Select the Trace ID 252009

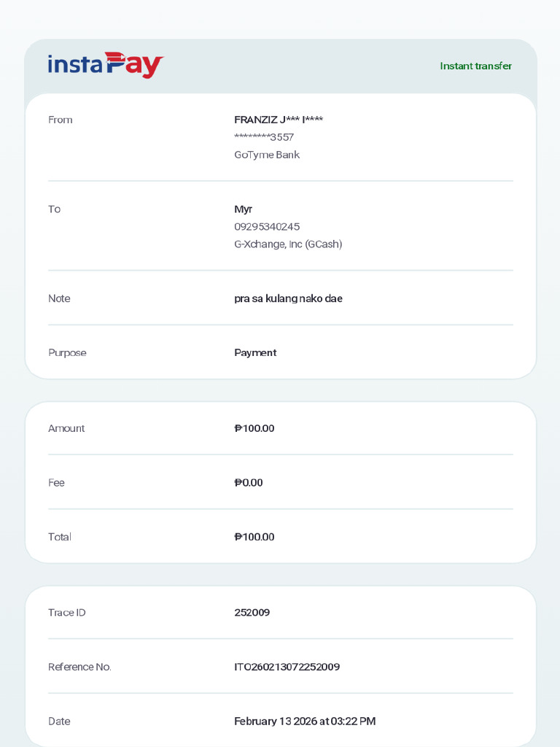tap(252, 613)
